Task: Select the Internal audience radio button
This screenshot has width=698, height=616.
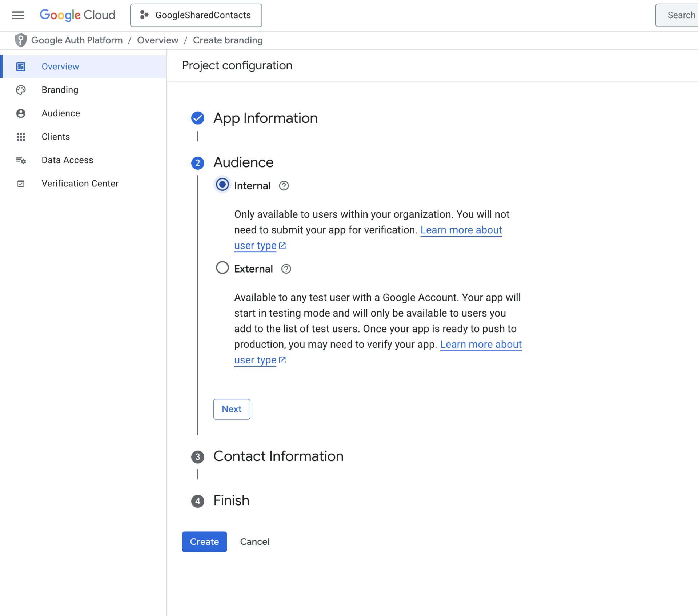Action: tap(222, 185)
